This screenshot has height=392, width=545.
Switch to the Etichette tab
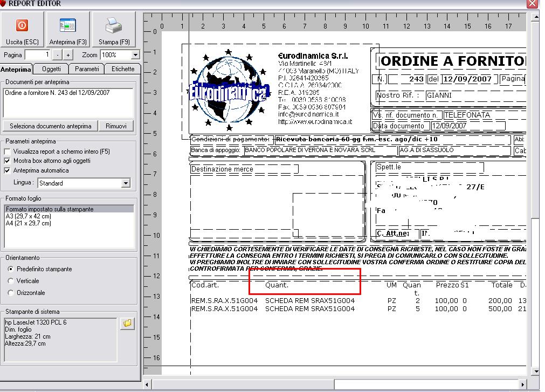[x=123, y=69]
